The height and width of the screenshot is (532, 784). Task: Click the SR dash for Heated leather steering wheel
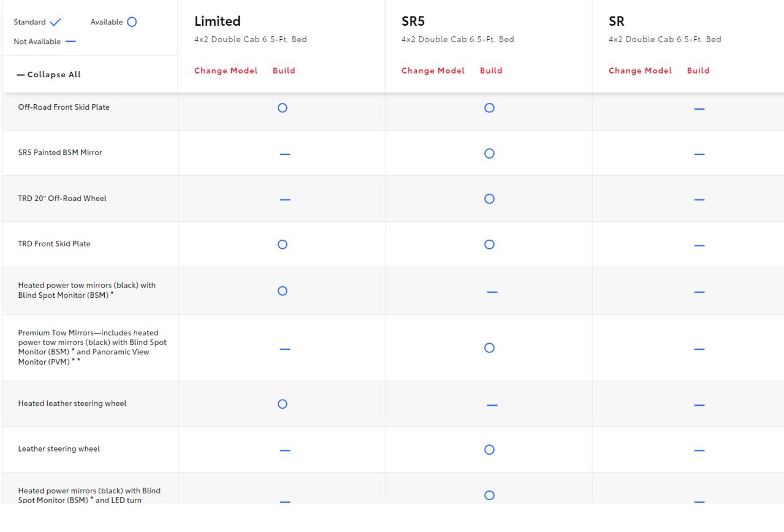coord(699,405)
